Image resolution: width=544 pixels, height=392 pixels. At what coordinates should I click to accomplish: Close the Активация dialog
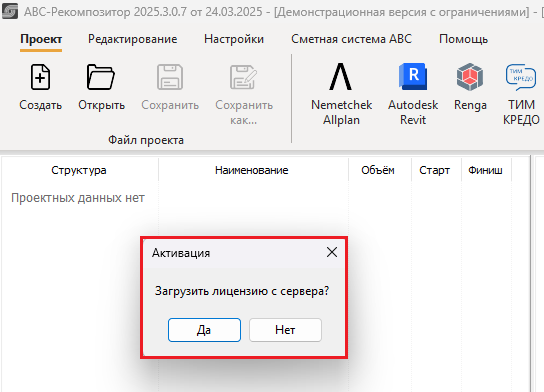(x=332, y=252)
